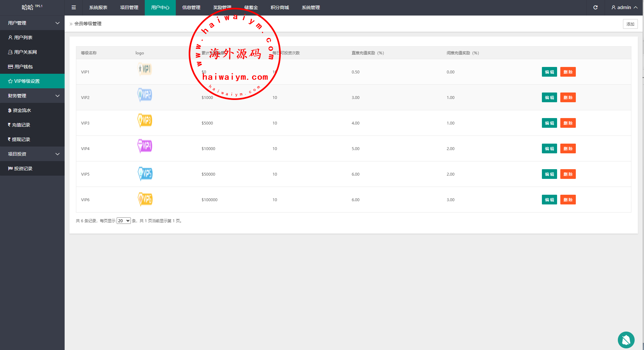Click the VIP1 level logo image
This screenshot has width=644, height=350.
(x=145, y=69)
